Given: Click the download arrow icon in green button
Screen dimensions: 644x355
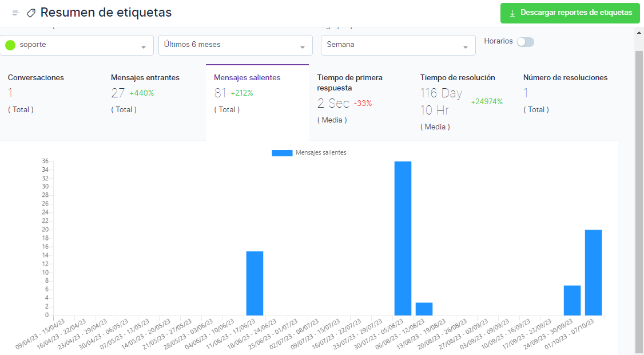Looking at the screenshot, I should pyautogui.click(x=512, y=13).
